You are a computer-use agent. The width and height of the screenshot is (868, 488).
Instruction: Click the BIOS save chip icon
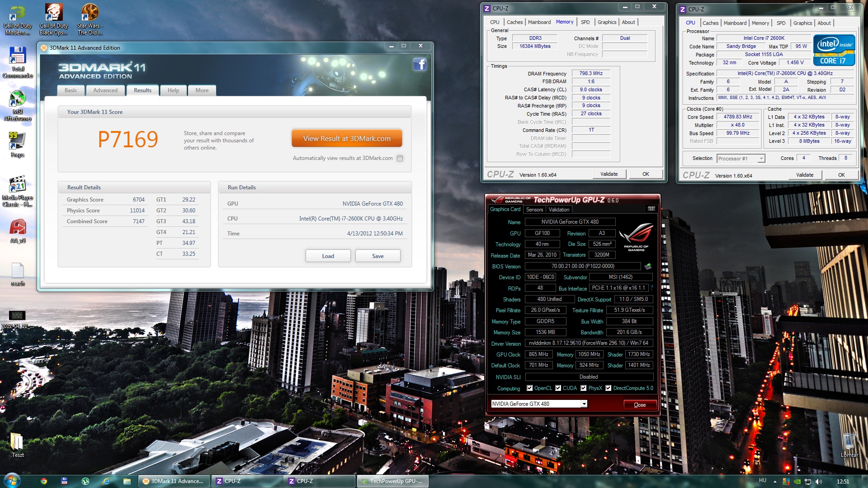click(x=648, y=266)
